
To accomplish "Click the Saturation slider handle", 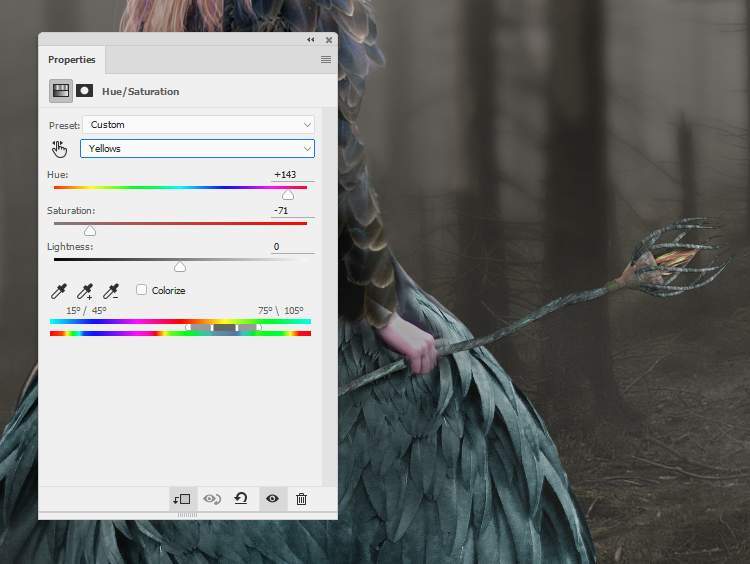I will click(x=89, y=231).
